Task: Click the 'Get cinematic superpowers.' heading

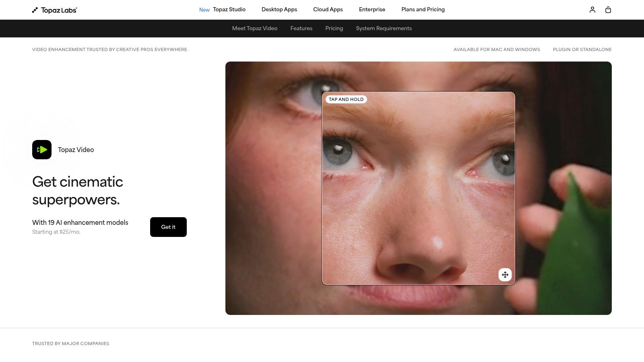Action: point(78,191)
